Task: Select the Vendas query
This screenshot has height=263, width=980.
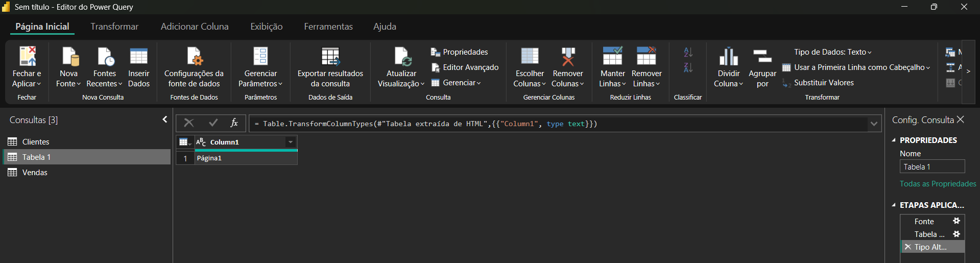Action: (35, 173)
